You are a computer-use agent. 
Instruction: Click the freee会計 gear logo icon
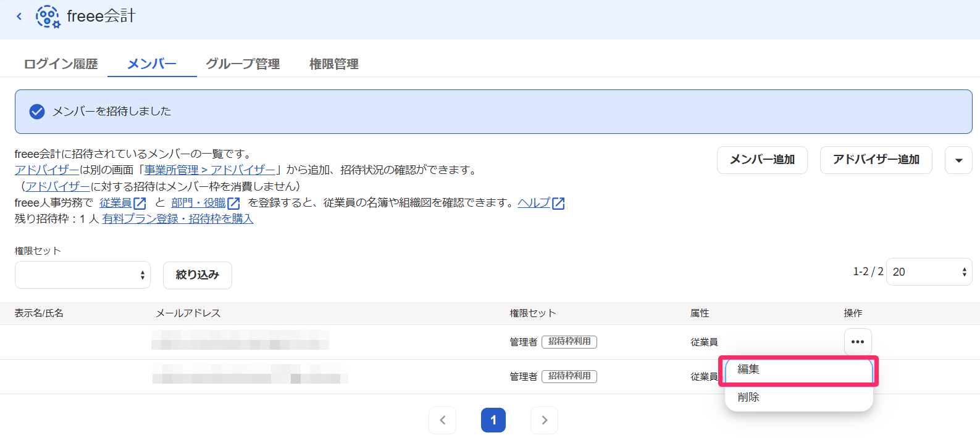48,17
